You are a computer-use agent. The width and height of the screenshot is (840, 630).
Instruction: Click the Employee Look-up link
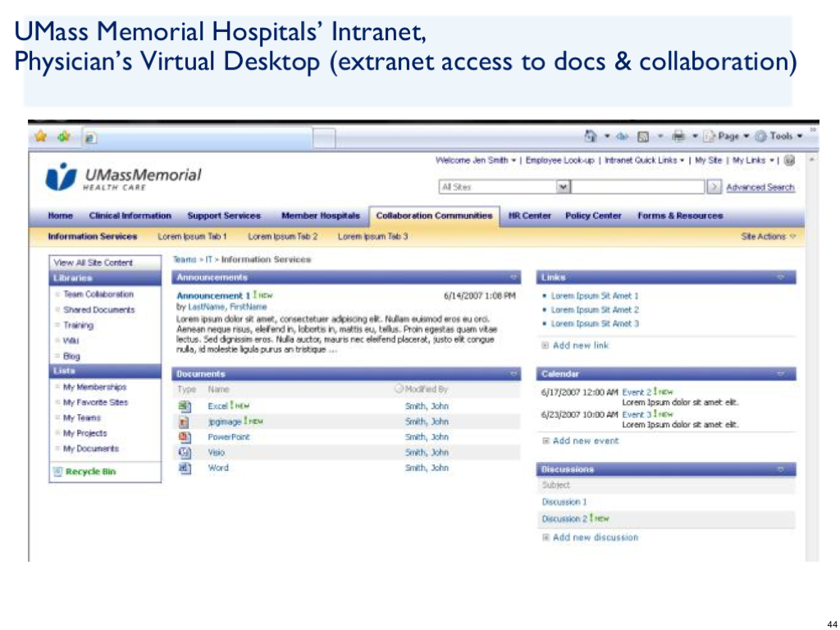559,160
